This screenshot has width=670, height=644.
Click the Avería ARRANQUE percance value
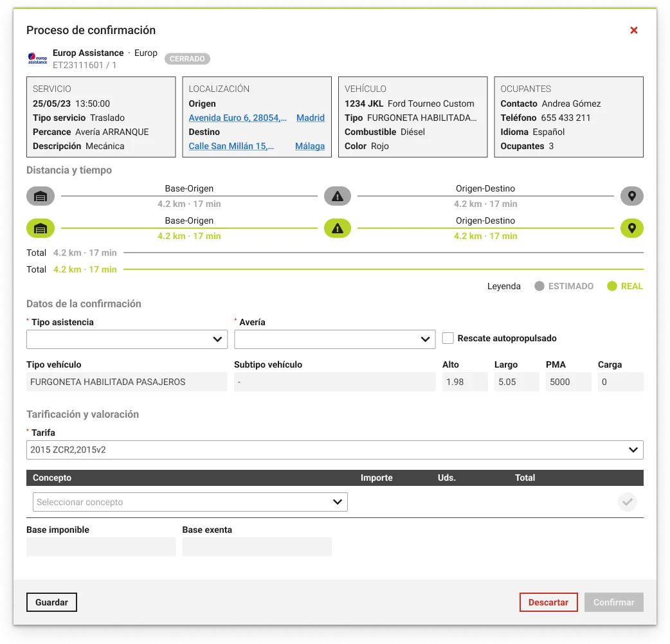tap(112, 132)
